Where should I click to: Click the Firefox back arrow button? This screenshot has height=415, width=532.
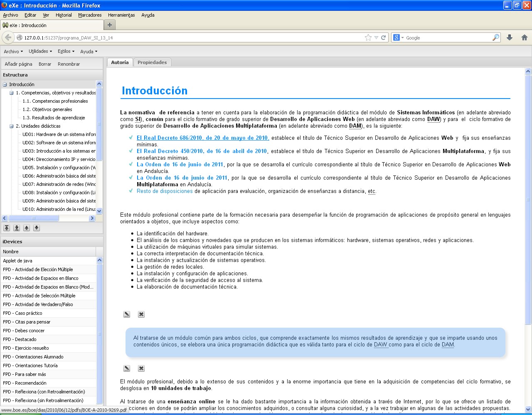pyautogui.click(x=8, y=37)
